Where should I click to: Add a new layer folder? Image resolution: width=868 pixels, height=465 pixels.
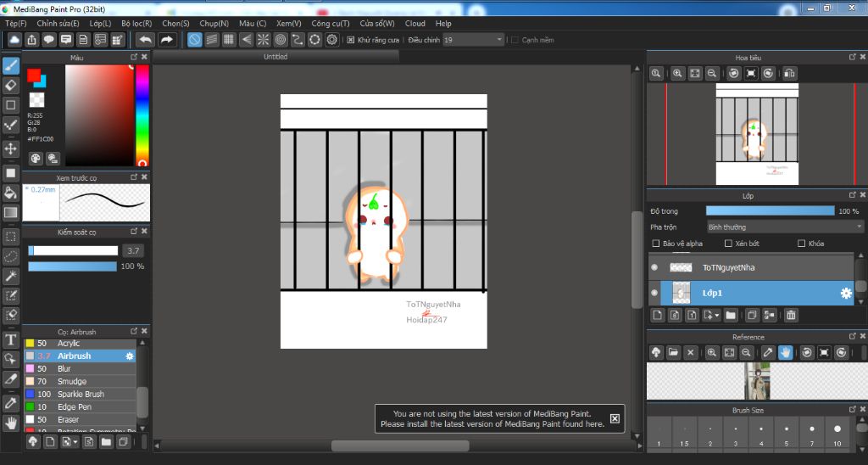click(731, 315)
